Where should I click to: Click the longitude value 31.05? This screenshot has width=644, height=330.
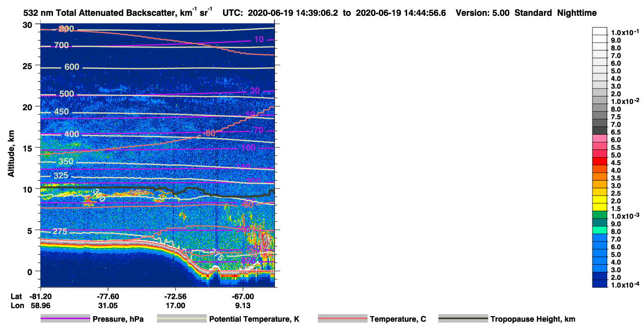(108, 305)
